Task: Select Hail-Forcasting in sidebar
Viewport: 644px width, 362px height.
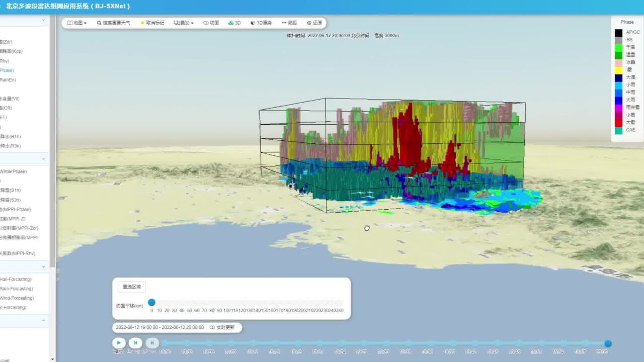Action: click(x=16, y=279)
